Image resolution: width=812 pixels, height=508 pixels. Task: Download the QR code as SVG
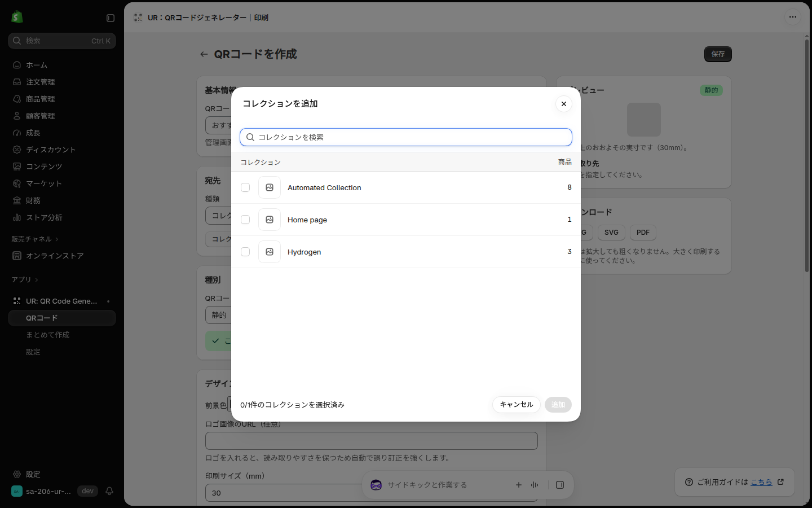pyautogui.click(x=611, y=233)
